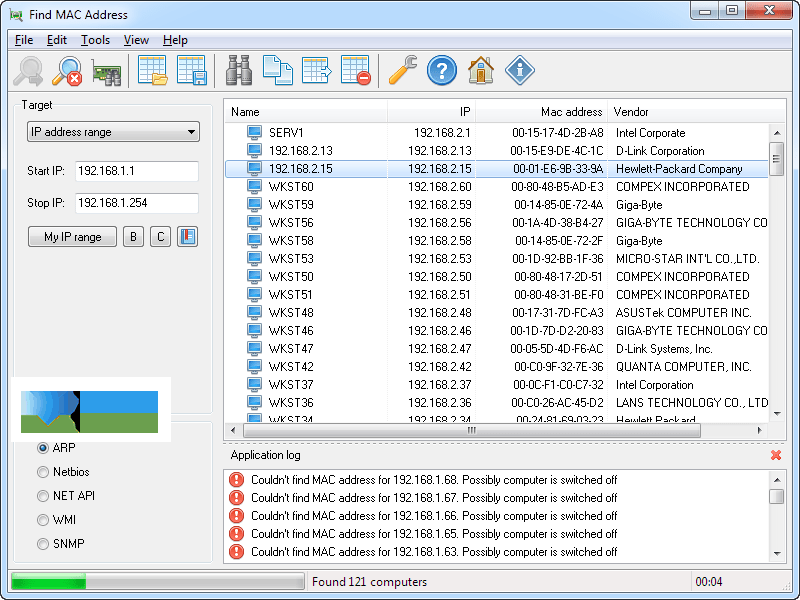Click MAC address 00-15-17-4D-2B-A8
800x600 pixels.
click(x=557, y=133)
